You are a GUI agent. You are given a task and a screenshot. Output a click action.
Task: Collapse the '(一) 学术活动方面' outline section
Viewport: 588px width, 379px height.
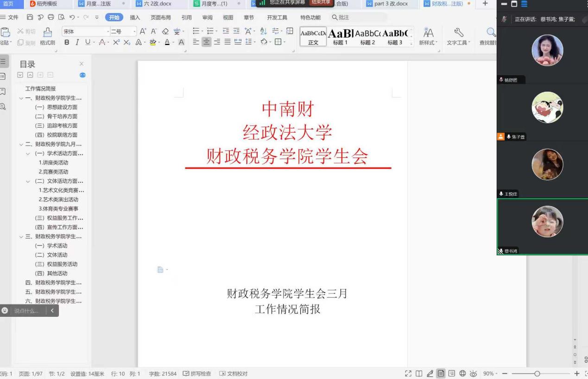tap(28, 154)
